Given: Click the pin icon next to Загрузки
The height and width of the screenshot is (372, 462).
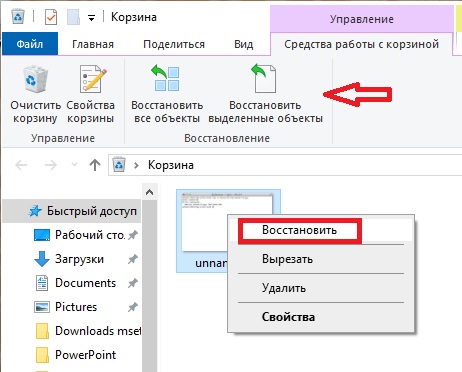Looking at the screenshot, I should (x=133, y=259).
